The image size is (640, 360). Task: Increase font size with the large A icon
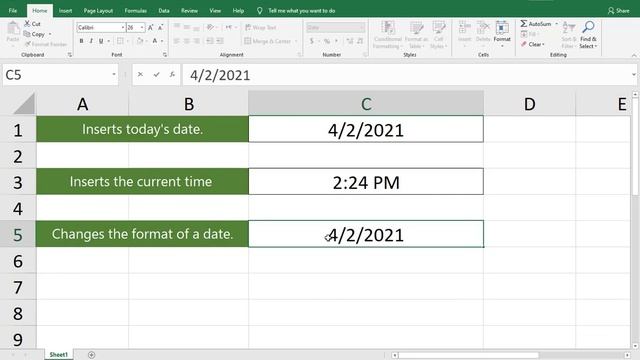(151, 28)
